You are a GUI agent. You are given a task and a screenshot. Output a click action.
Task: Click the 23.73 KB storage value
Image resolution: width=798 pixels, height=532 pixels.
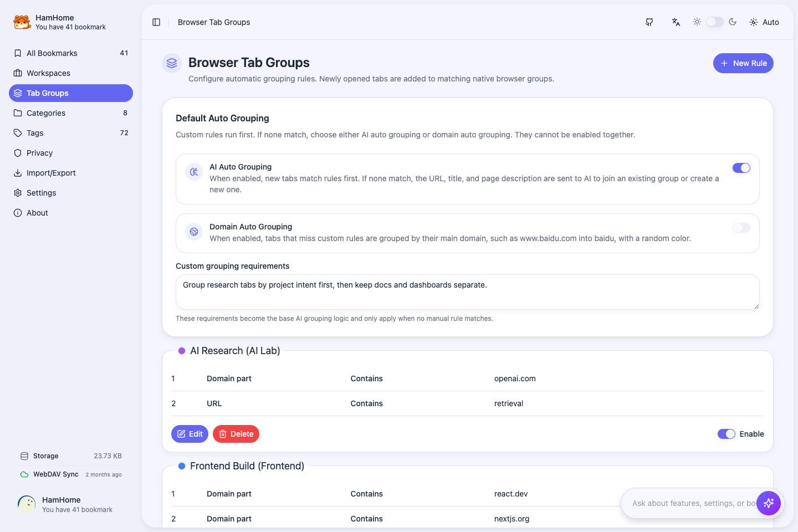click(108, 456)
